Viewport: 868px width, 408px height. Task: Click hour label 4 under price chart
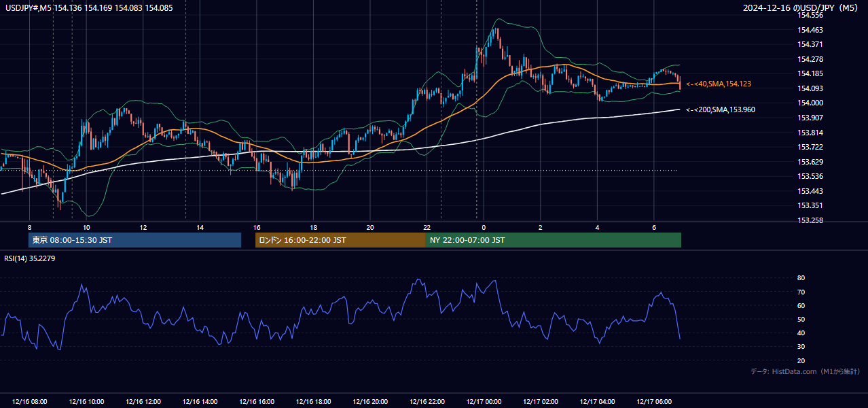coord(597,227)
